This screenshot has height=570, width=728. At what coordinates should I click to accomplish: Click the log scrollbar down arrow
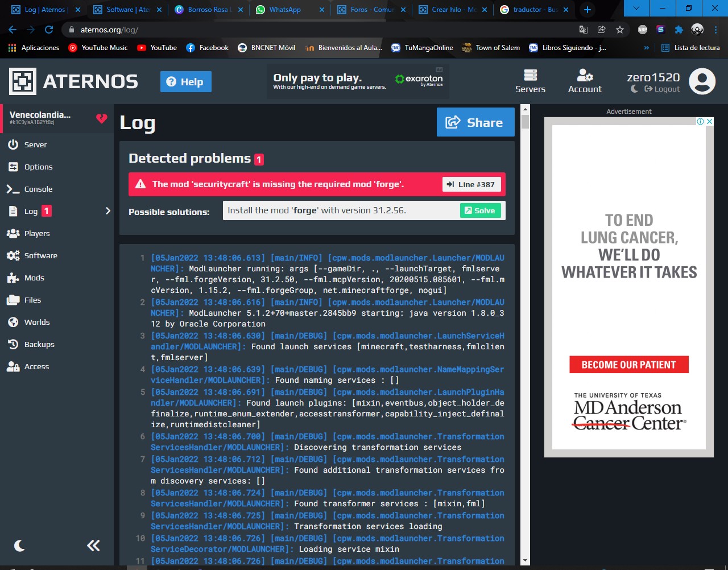tap(525, 561)
